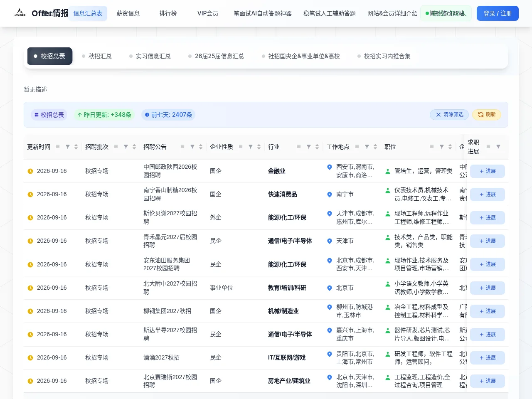Image resolution: width=532 pixels, height=399 pixels.
Task: Click location pin beside 天津市 in 青禾晶元 row
Action: pos(330,241)
